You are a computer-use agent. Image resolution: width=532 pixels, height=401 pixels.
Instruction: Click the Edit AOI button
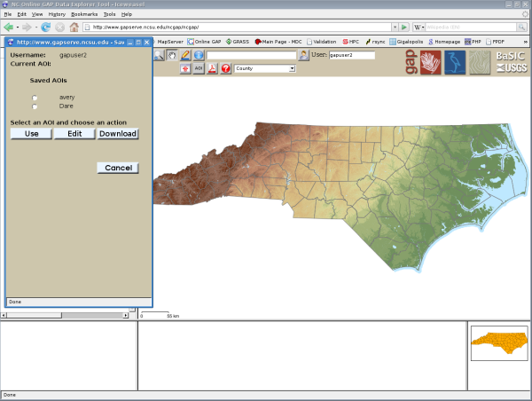tap(74, 134)
